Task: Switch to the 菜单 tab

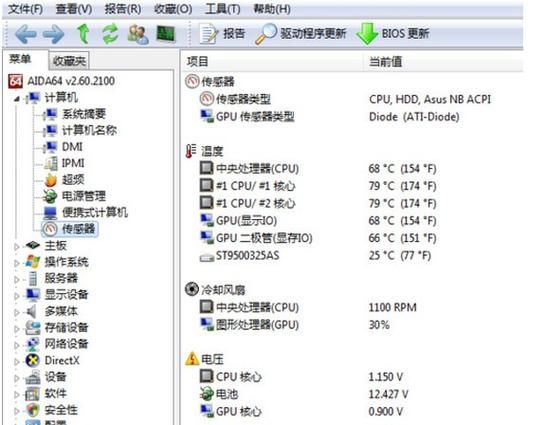Action: [x=20, y=59]
